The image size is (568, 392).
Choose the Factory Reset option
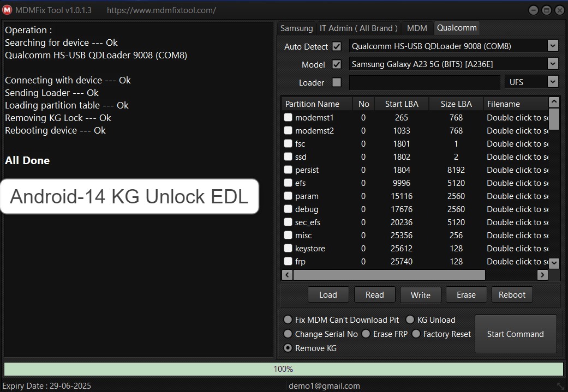tap(416, 334)
